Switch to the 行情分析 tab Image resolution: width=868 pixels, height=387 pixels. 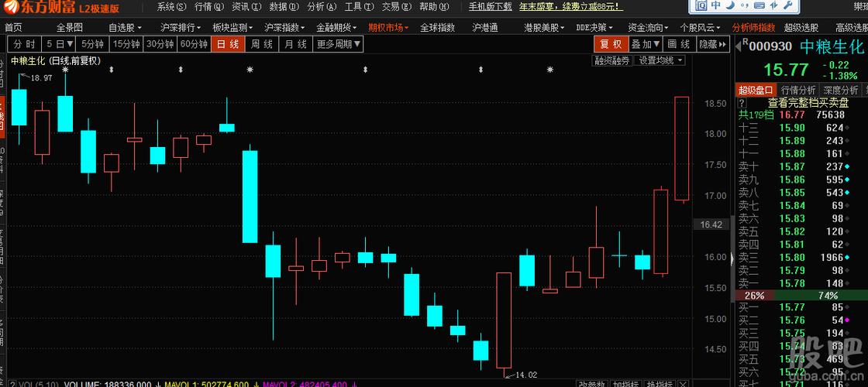tap(797, 90)
